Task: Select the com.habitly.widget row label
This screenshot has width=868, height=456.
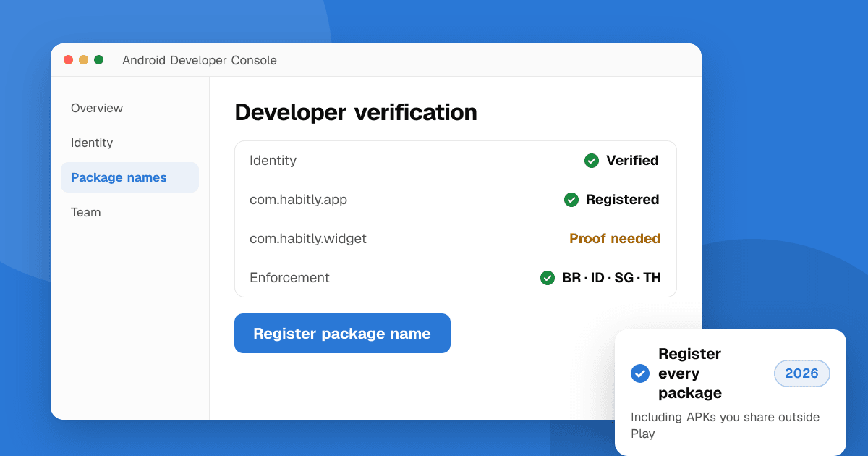Action: tap(308, 239)
